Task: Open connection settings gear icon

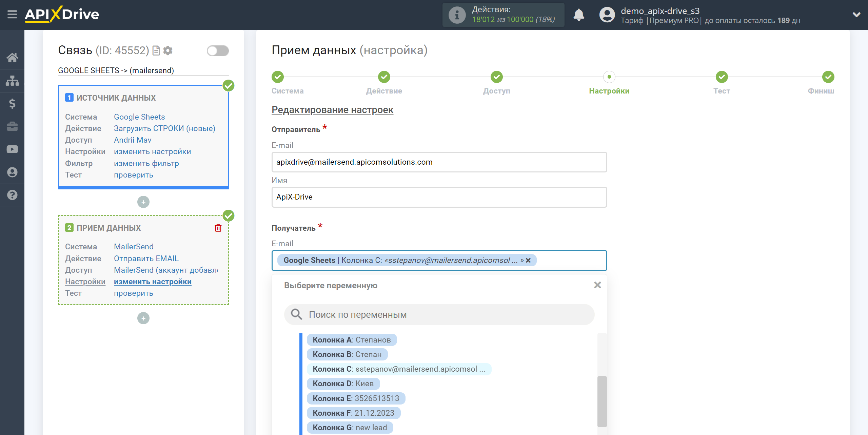Action: coord(168,50)
